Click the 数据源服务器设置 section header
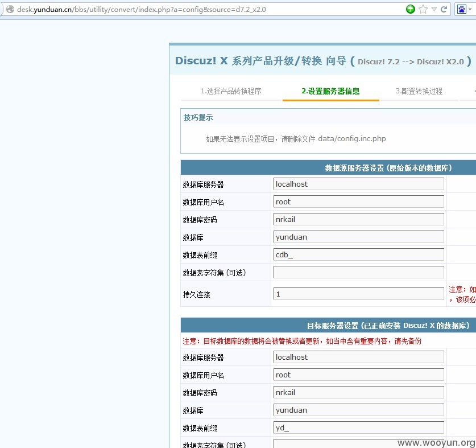The height and width of the screenshot is (448, 476). tap(388, 168)
